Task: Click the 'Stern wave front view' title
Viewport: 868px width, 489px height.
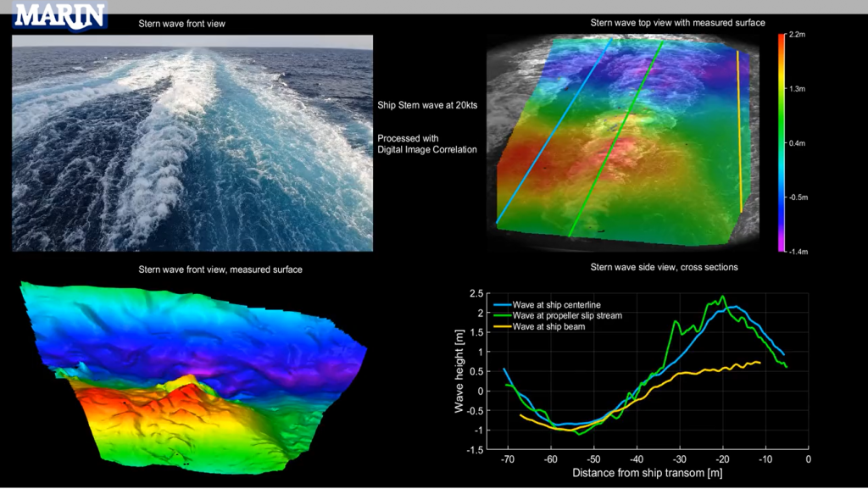Action: click(x=181, y=24)
